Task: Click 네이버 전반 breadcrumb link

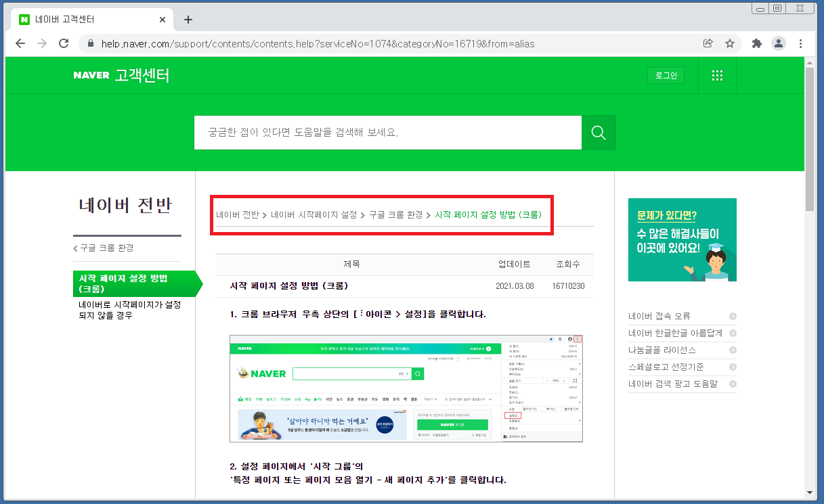Action: coord(238,214)
